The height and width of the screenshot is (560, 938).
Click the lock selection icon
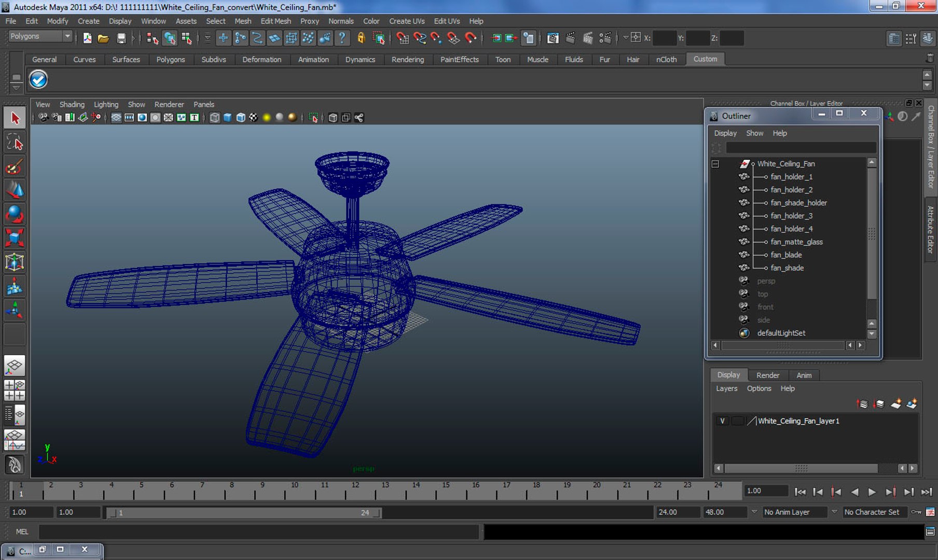click(x=361, y=38)
